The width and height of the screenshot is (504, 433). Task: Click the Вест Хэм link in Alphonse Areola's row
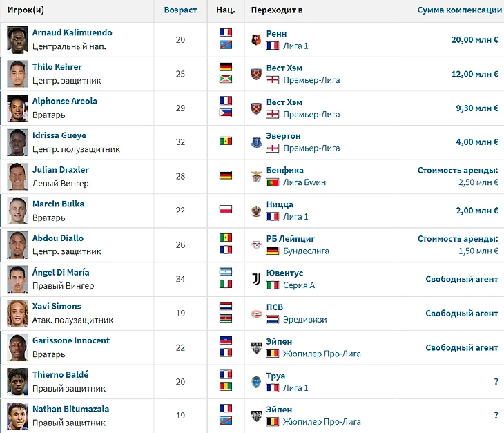284,102
